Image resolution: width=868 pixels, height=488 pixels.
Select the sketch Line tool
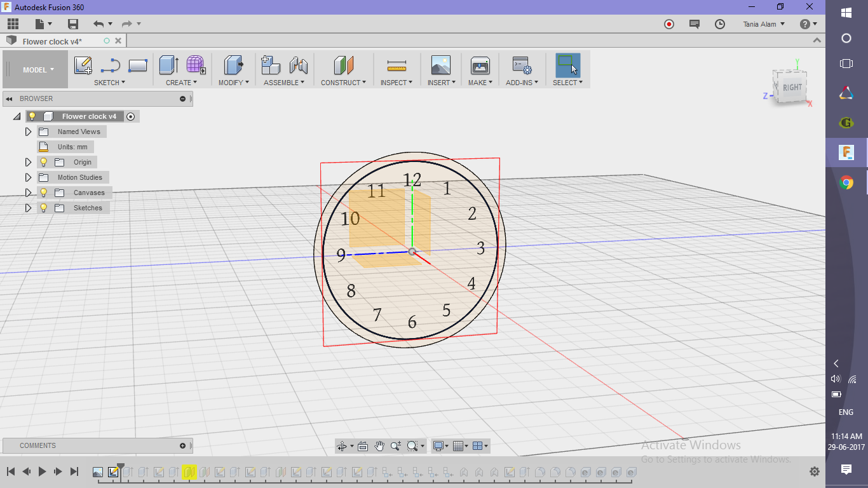(x=111, y=65)
